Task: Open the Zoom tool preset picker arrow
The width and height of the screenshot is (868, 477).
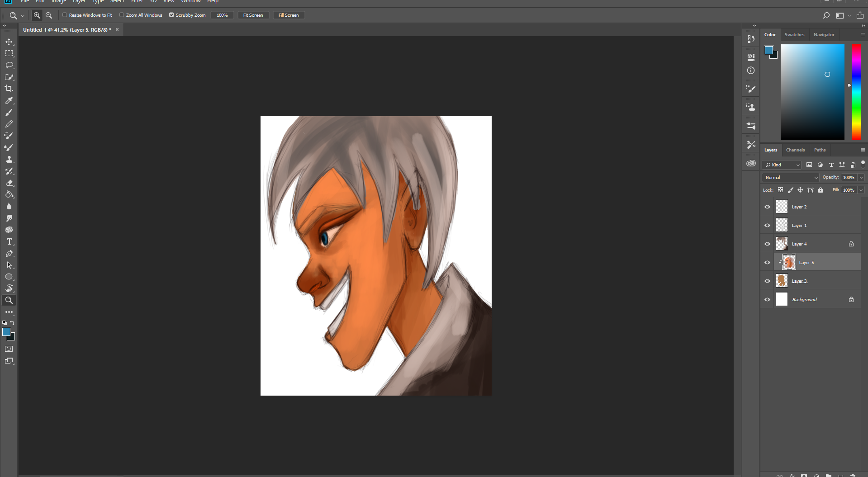Action: [23, 16]
